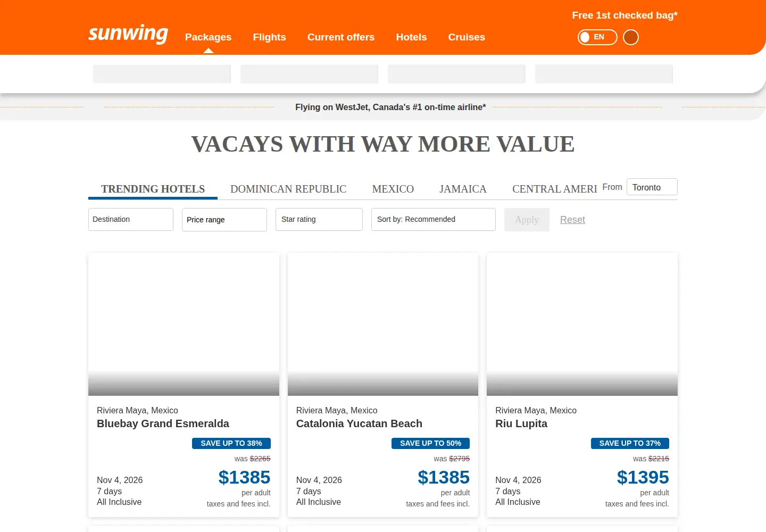Click the Vacays With Way More Value heading
Image resolution: width=766 pixels, height=532 pixels.
[x=383, y=144]
